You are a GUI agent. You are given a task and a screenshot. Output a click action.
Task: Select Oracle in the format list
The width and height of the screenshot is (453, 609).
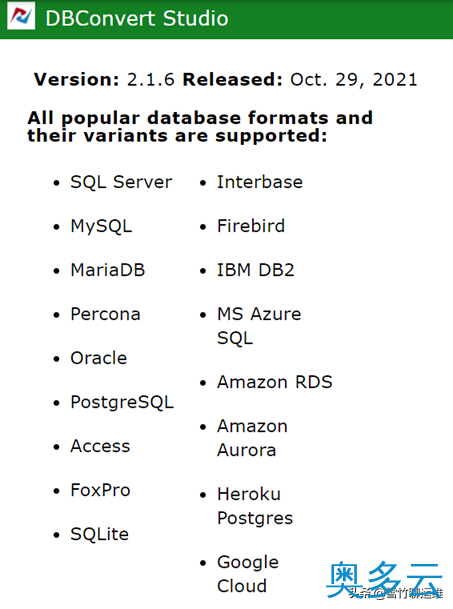click(99, 358)
